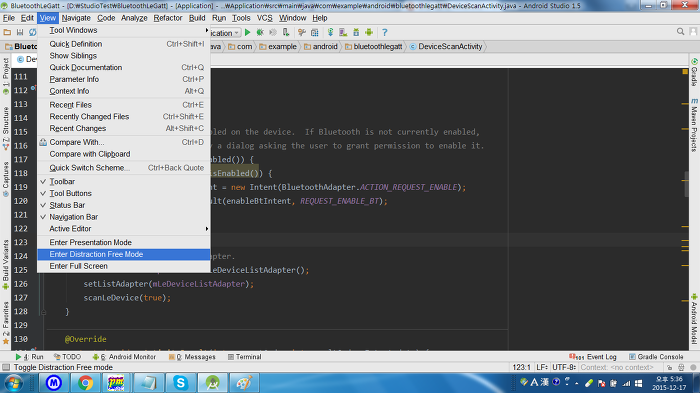Open the Refactor menu
Image resolution: width=700 pixels, height=393 pixels.
point(168,18)
